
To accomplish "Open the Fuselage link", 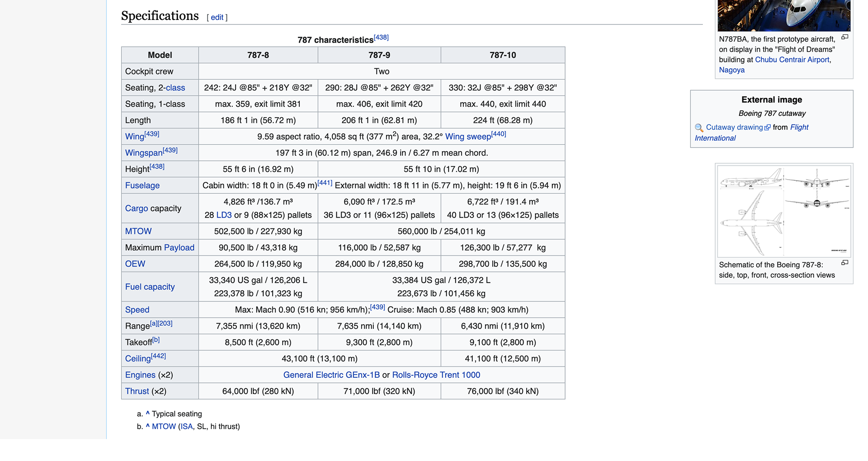I will 142,185.
